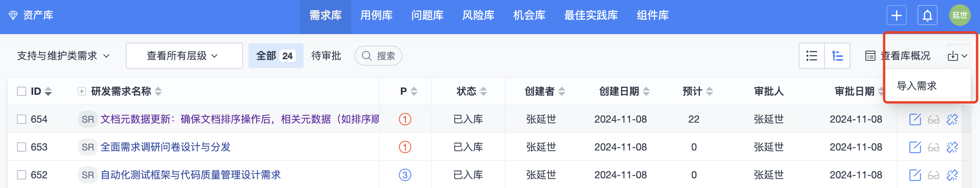Toggle the select-all checkbox beside ID

click(x=22, y=91)
